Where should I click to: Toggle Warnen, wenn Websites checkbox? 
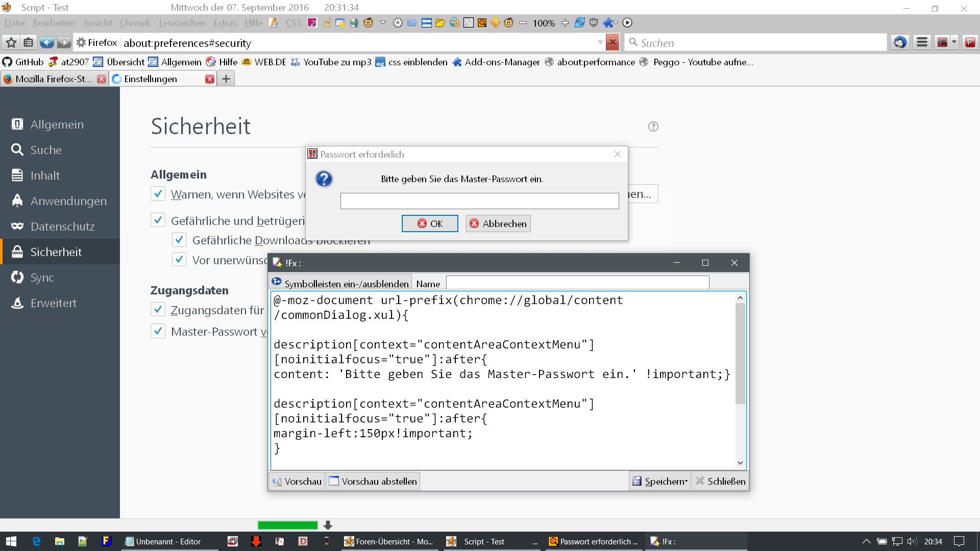[x=158, y=194]
